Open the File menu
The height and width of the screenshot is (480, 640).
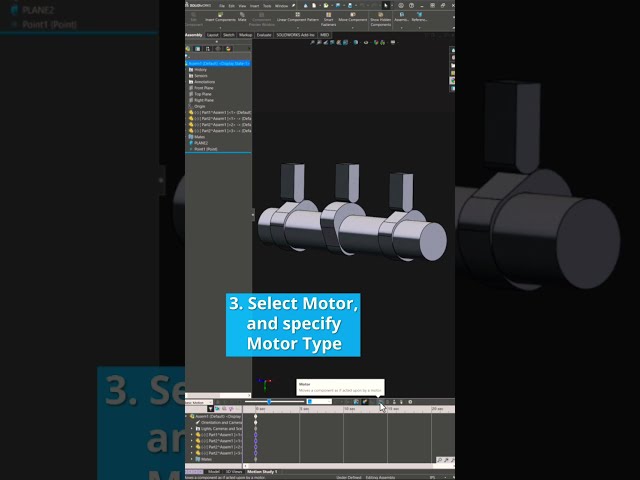point(222,6)
